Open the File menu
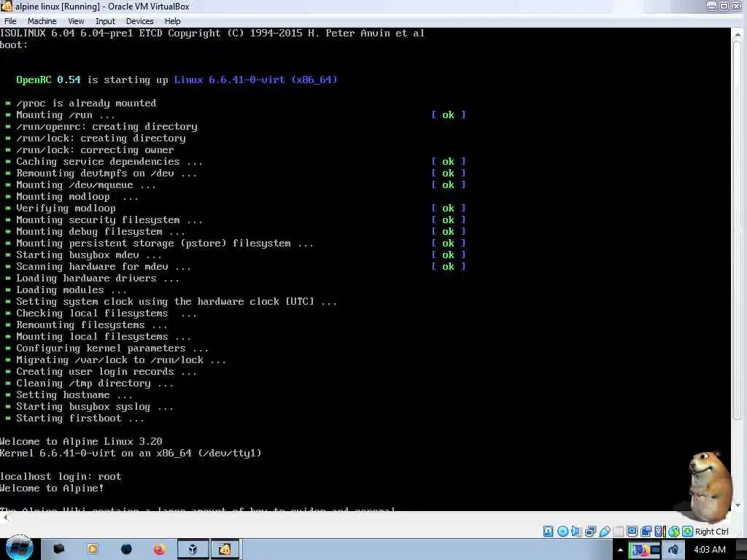Viewport: 747px width, 560px height. point(10,21)
